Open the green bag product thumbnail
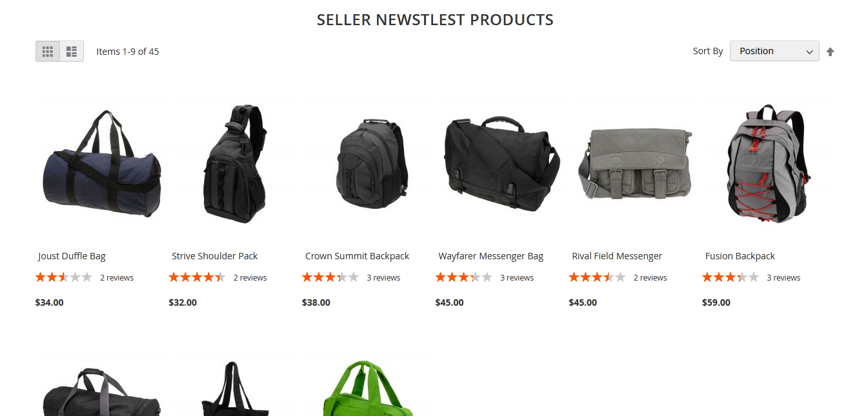 coord(368,387)
